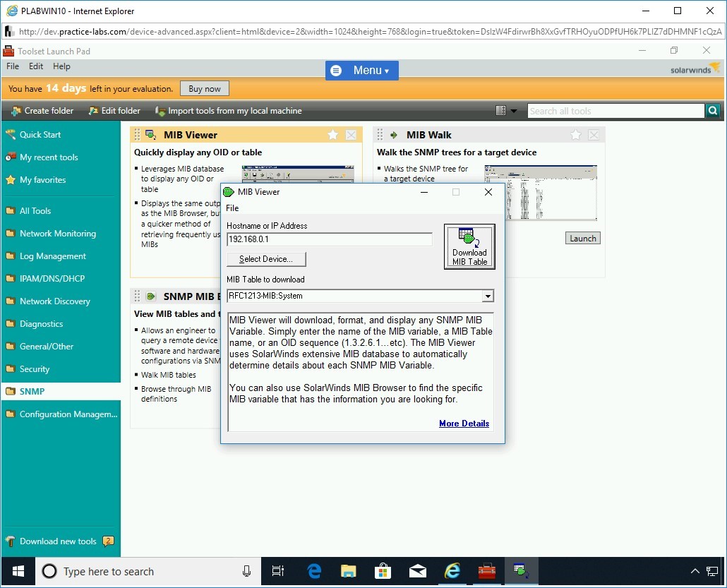
Task: Remove the MIB Walk card with X icon
Action: [594, 135]
